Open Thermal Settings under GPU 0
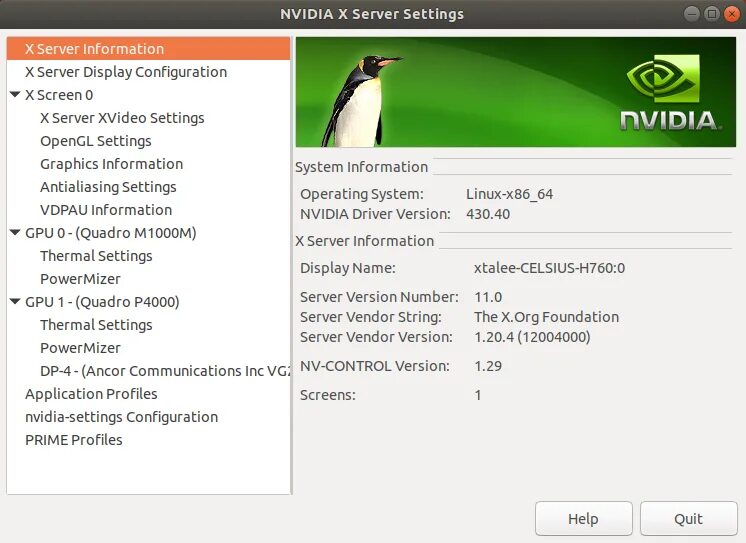Viewport: 746px width, 543px height. (x=96, y=256)
